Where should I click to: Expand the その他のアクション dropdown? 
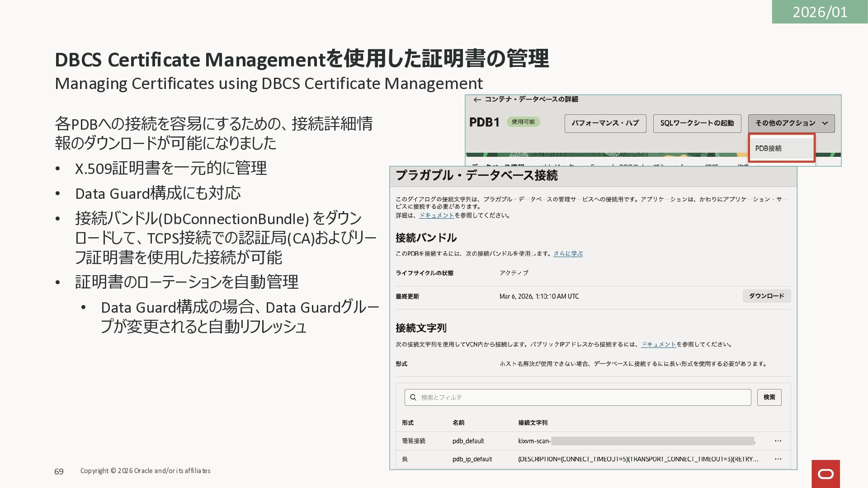coord(786,123)
